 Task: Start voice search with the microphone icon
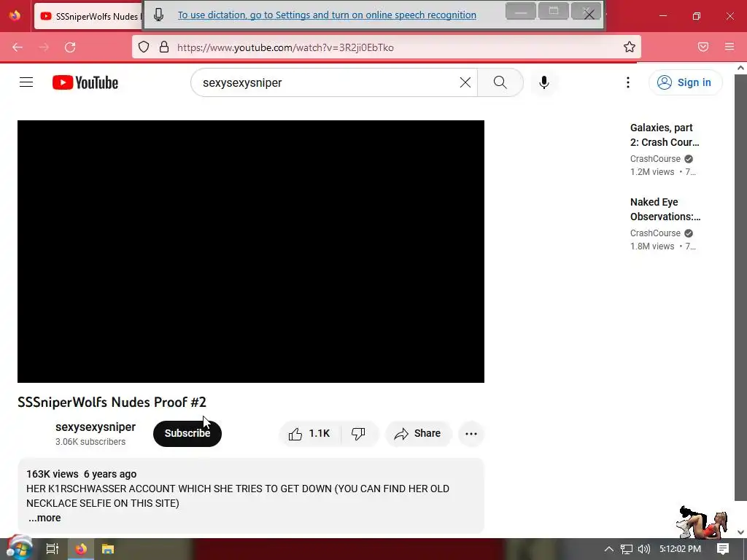tap(544, 82)
